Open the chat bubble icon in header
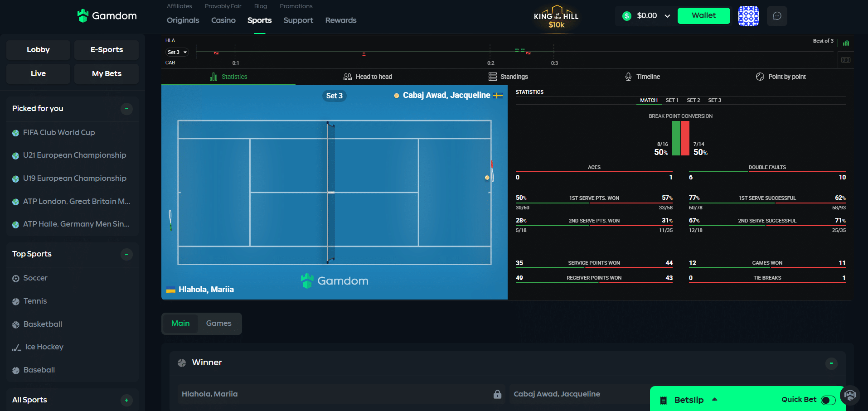This screenshot has height=411, width=868. pyautogui.click(x=777, y=16)
